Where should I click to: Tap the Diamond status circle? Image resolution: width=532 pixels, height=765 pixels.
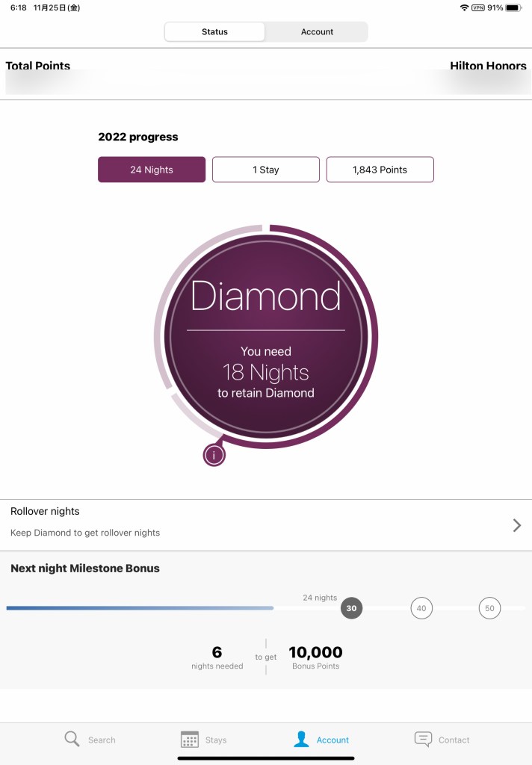(x=266, y=336)
